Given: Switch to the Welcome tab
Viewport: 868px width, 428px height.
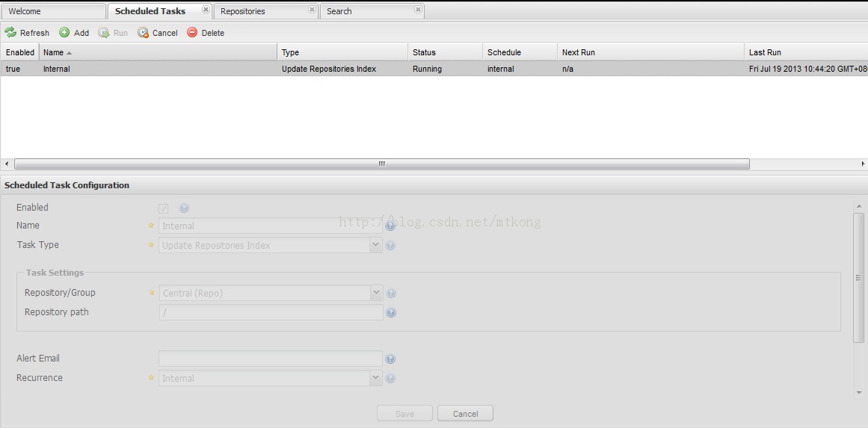Looking at the screenshot, I should [52, 11].
